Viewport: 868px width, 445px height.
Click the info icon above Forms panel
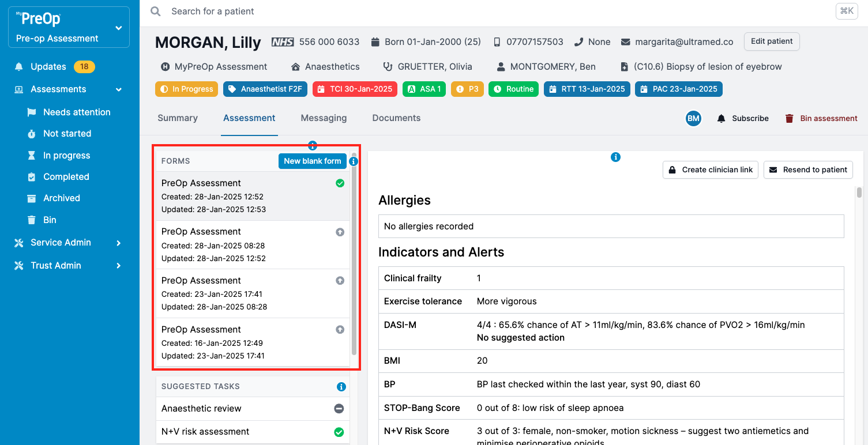pos(313,145)
